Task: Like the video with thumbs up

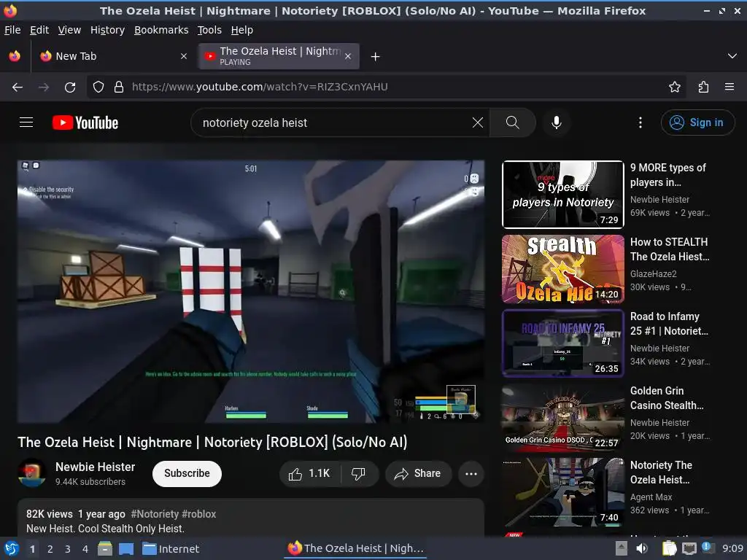Action: tap(309, 474)
